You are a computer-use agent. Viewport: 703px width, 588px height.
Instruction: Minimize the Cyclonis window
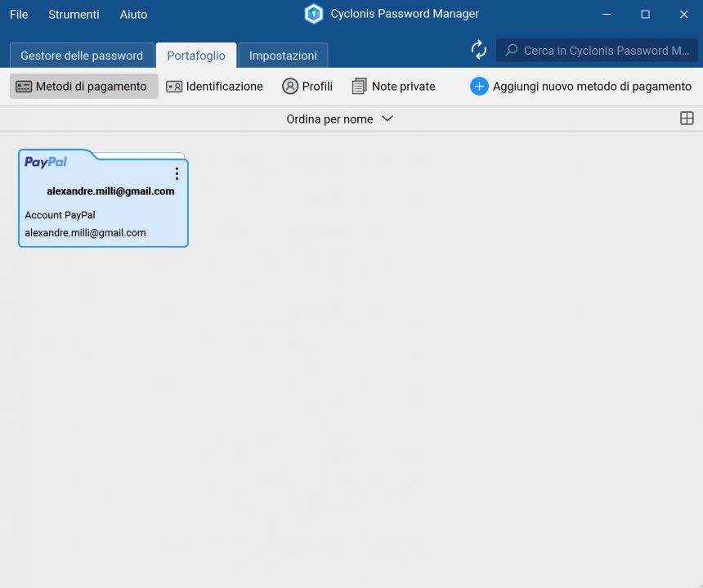607,15
